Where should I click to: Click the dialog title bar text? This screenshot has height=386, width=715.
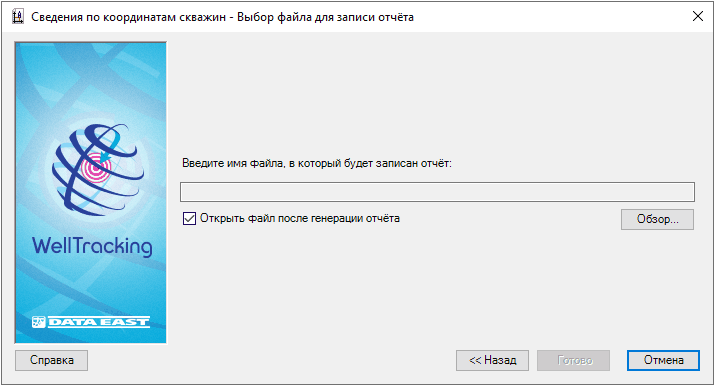point(223,17)
